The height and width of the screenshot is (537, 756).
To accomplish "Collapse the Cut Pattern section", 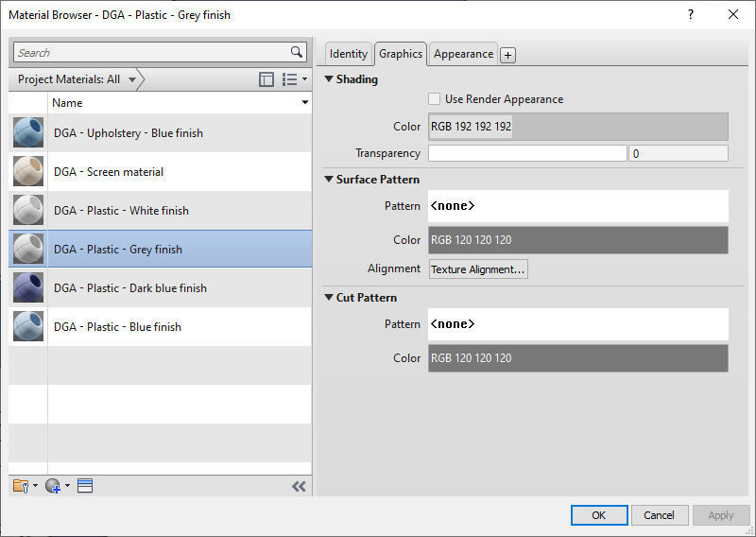I will coord(329,297).
